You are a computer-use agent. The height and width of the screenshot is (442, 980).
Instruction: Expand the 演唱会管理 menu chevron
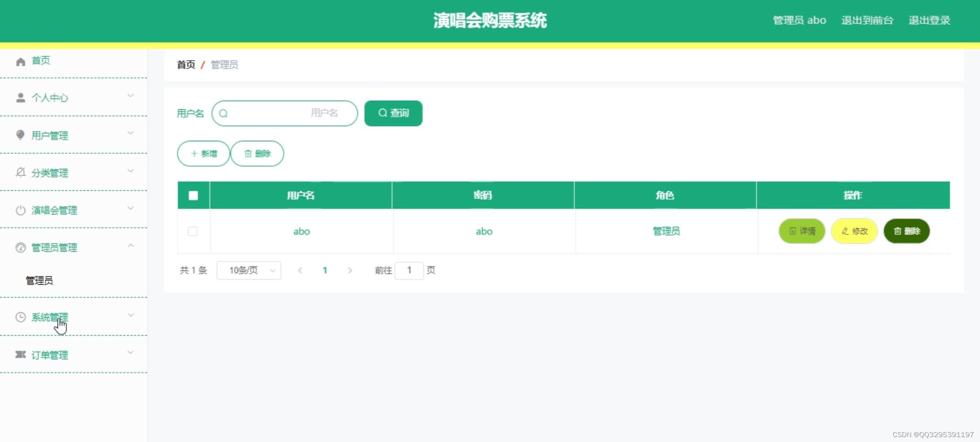pyautogui.click(x=131, y=208)
